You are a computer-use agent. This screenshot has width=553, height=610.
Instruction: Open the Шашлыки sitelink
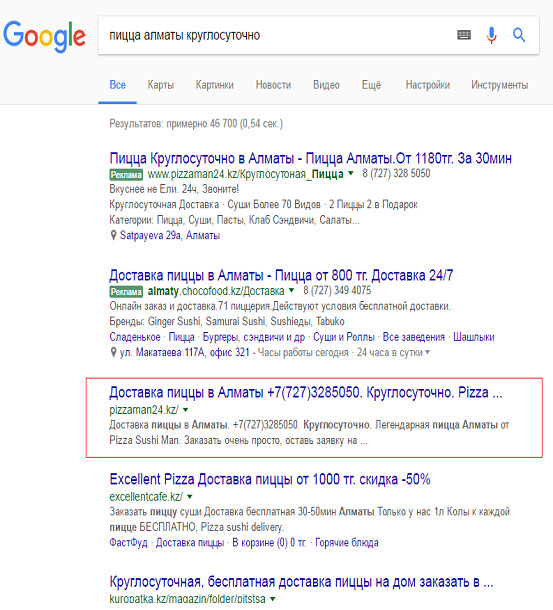click(x=474, y=337)
